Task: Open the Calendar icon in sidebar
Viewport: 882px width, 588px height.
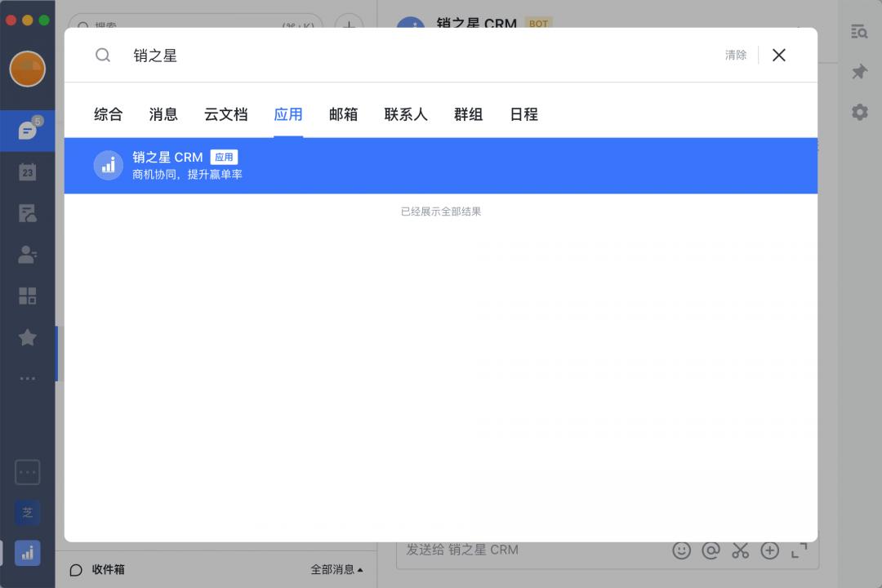Action: click(28, 172)
